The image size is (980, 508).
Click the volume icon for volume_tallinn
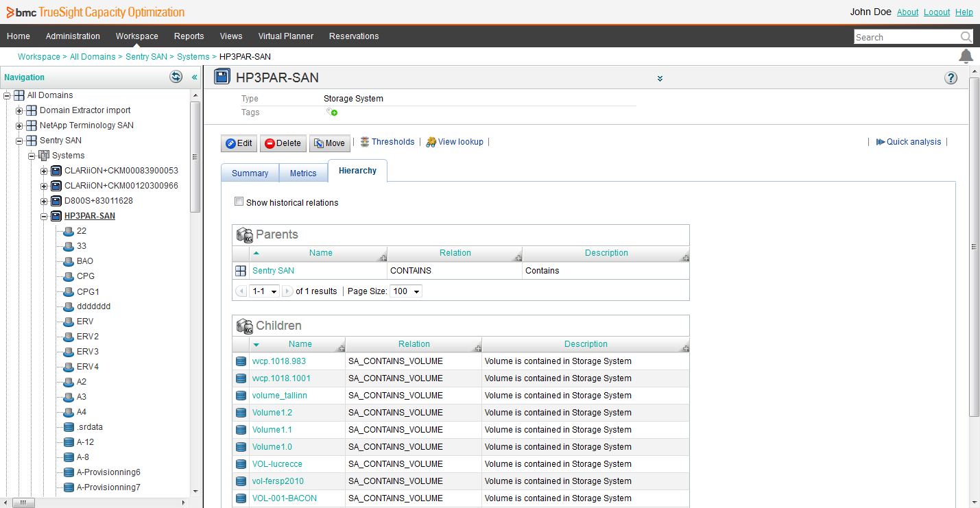[241, 396]
